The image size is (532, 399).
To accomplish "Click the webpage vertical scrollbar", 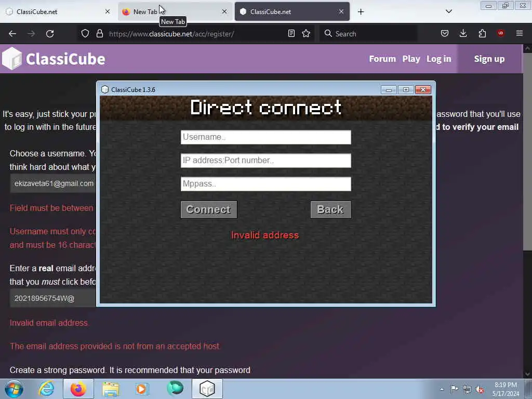I will tap(527, 153).
